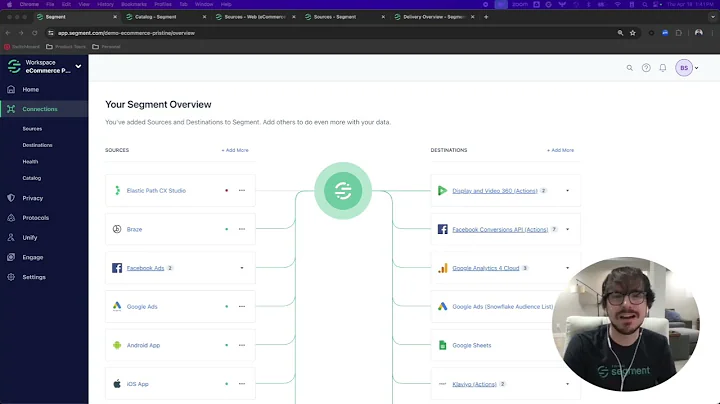Open Settings in the sidebar
Viewport: 720px width, 404px height.
(34, 277)
